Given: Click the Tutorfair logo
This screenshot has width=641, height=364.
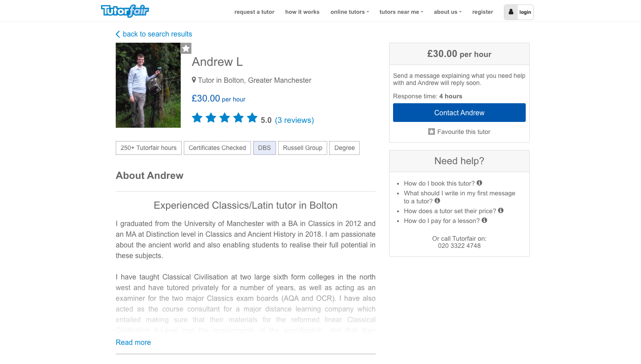Looking at the screenshot, I should tap(125, 11).
